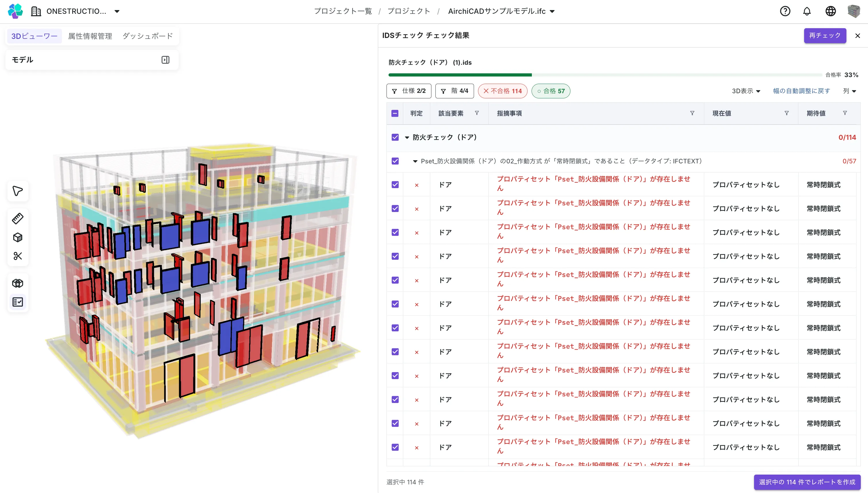
Task: Uncheck the 防火チェック（ドア）0/114 group checkbox
Action: tap(395, 137)
